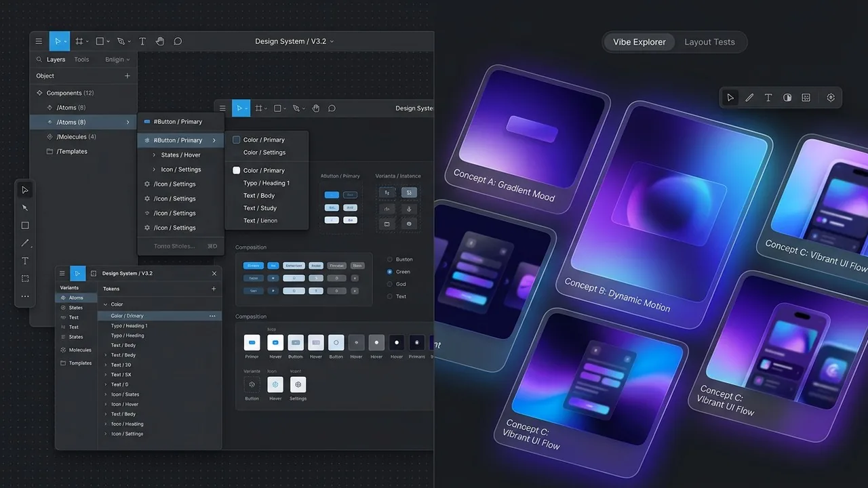Select the God radio button

389,284
